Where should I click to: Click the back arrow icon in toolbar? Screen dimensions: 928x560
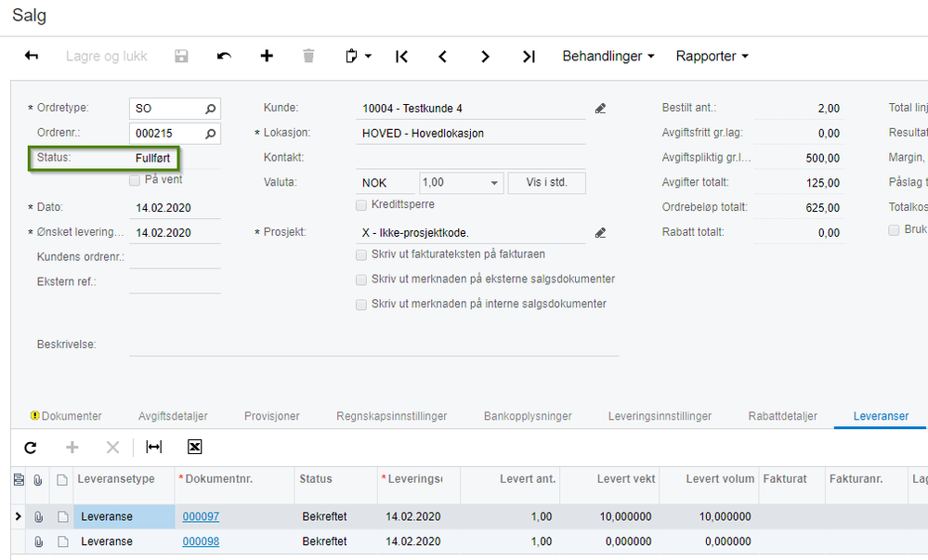(x=32, y=56)
